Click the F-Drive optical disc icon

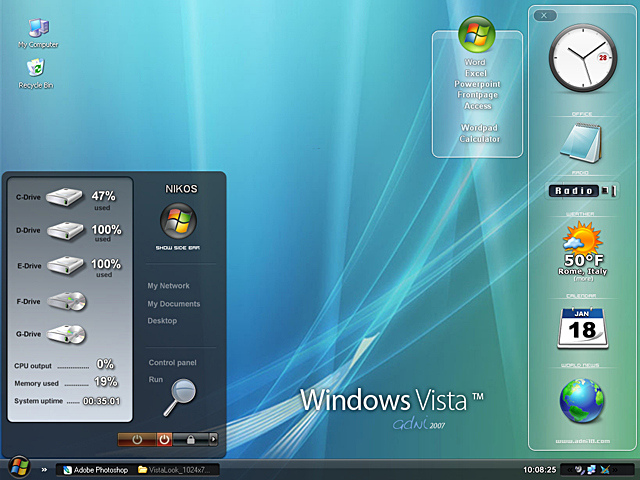(x=66, y=301)
